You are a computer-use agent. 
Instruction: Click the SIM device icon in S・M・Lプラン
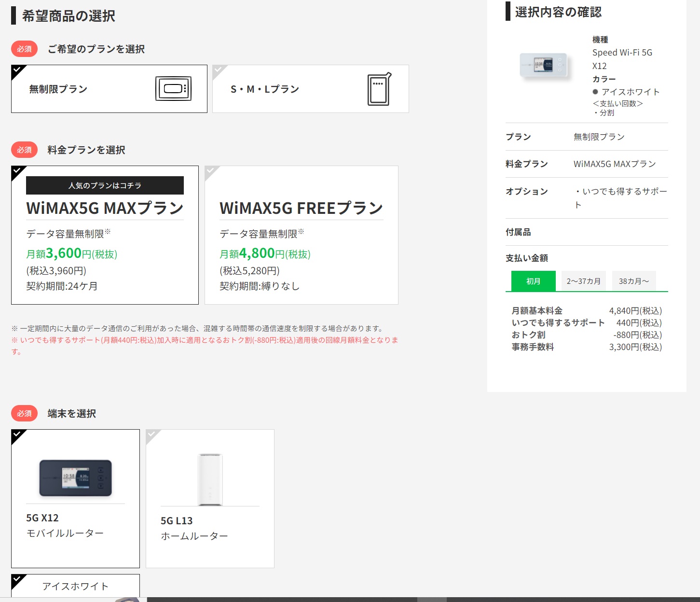point(379,89)
